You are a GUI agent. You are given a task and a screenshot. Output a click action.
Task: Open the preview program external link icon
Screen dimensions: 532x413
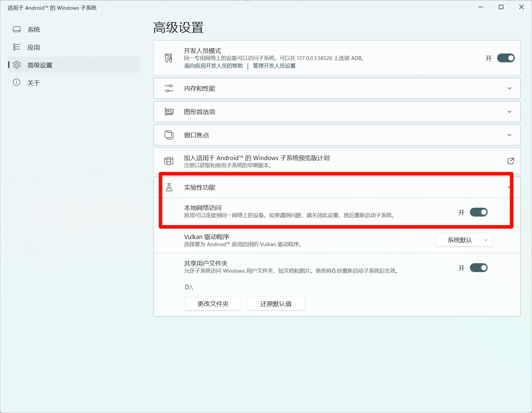(x=510, y=161)
